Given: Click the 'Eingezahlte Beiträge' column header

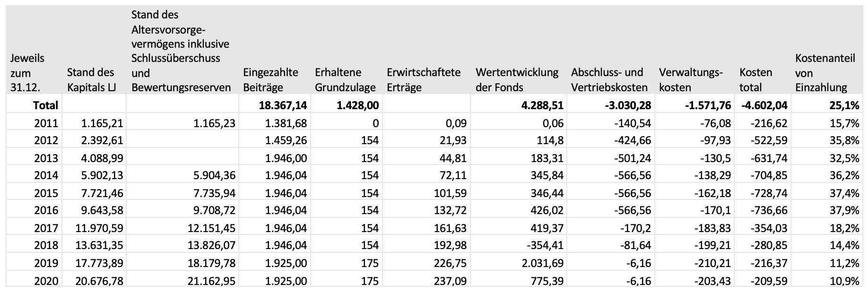Looking at the screenshot, I should (271, 80).
